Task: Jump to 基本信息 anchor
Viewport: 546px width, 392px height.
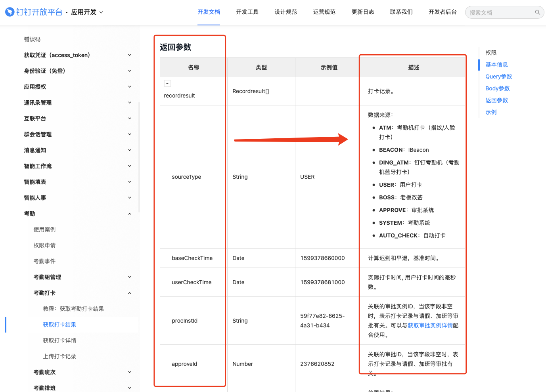Action: tap(496, 65)
